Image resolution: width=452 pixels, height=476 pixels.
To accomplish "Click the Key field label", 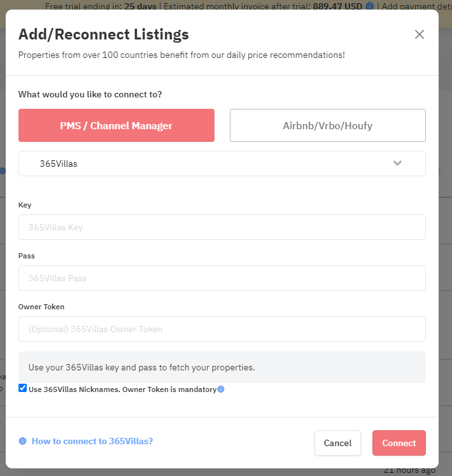I will [25, 205].
